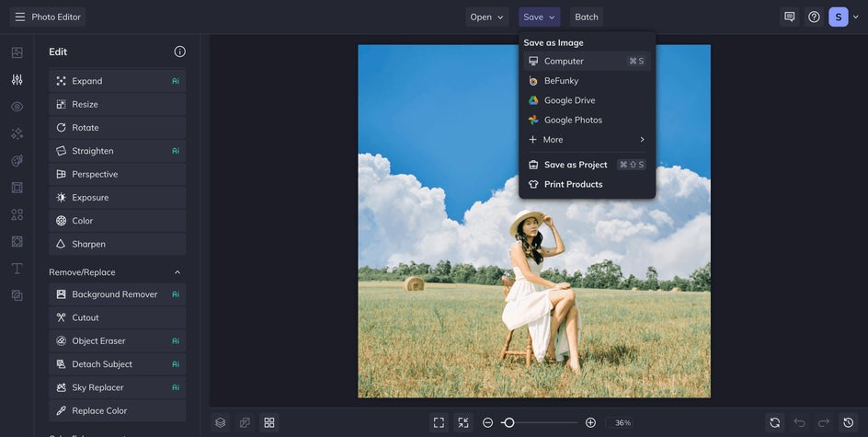Viewport: 868px width, 437px height.
Task: Choose Print Products
Action: tap(587, 184)
